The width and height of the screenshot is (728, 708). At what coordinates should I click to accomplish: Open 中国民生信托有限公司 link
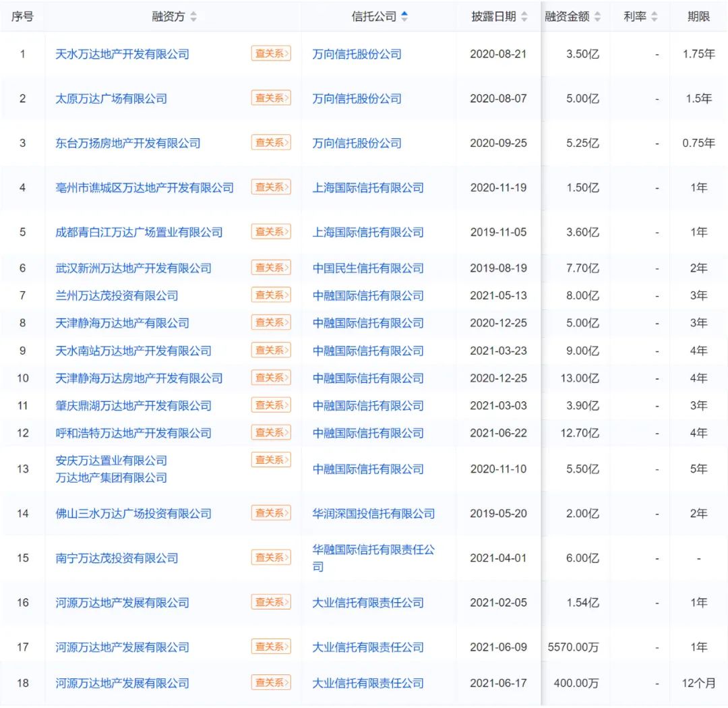pos(368,268)
